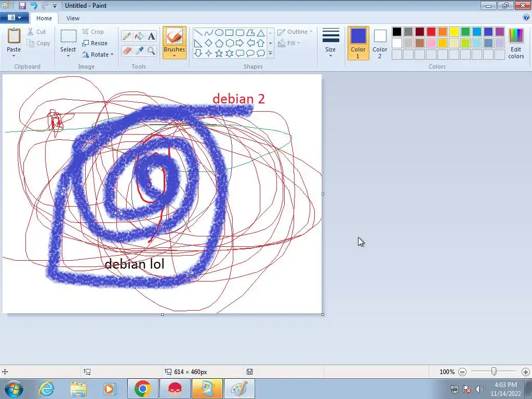Choose the Down arrow shape
The height and width of the screenshot is (399, 532).
point(198,54)
